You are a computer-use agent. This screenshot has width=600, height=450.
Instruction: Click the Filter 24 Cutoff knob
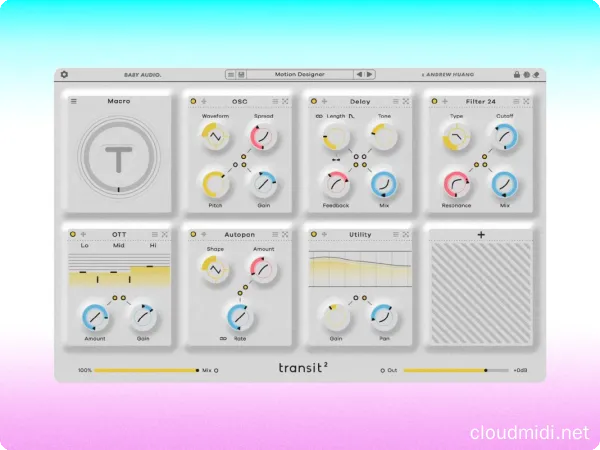click(x=504, y=136)
